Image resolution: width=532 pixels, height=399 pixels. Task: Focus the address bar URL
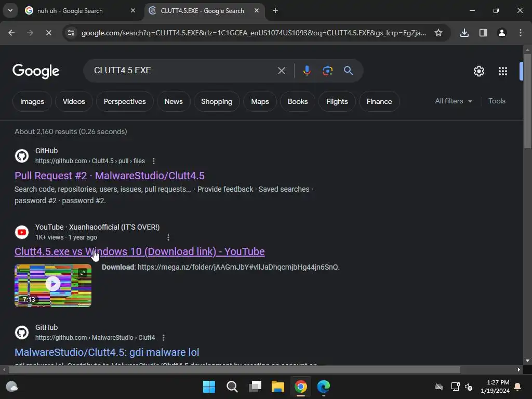(254, 33)
